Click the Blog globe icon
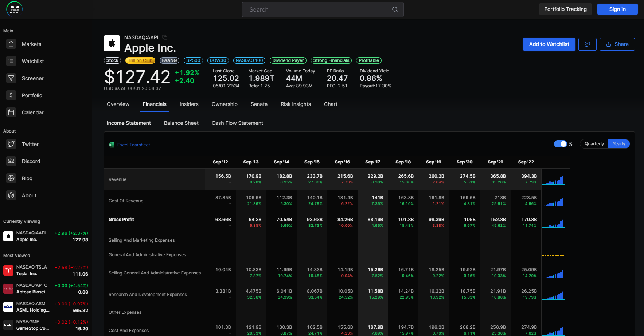The image size is (644, 336). pyautogui.click(x=11, y=178)
